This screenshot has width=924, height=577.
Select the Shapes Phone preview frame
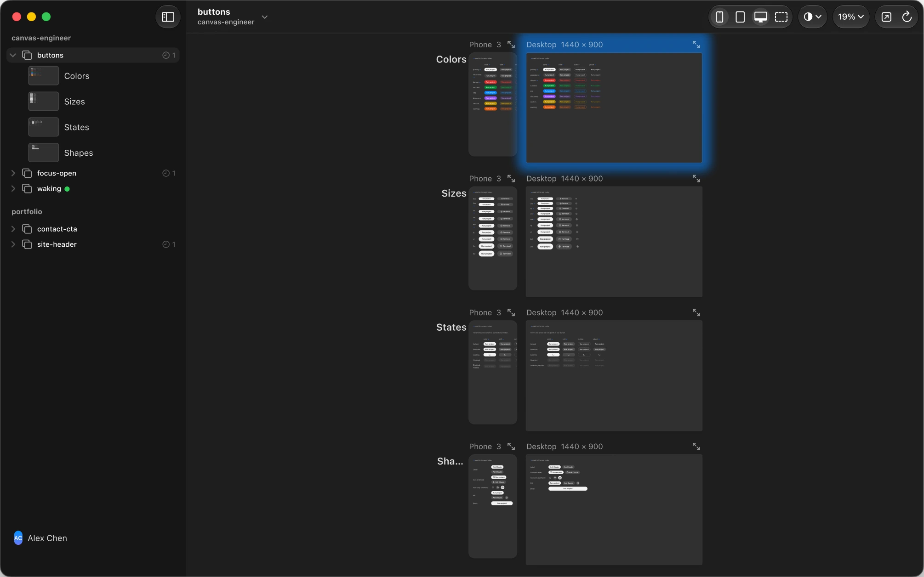(x=493, y=506)
